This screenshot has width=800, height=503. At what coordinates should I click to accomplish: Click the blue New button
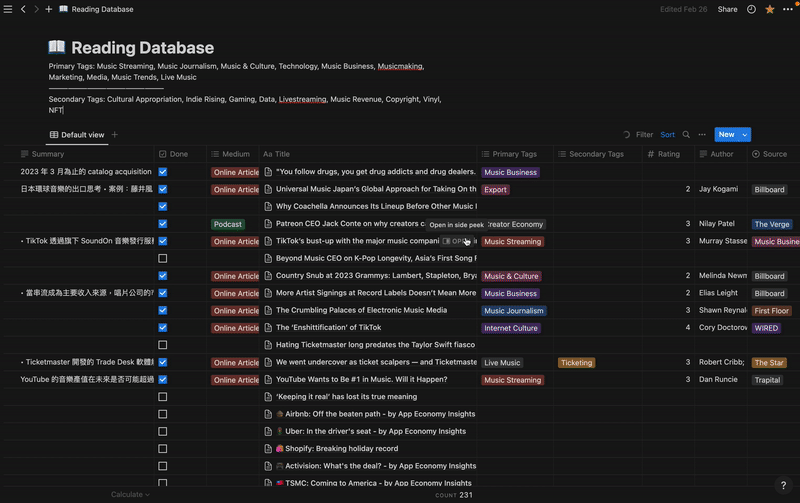pos(727,135)
